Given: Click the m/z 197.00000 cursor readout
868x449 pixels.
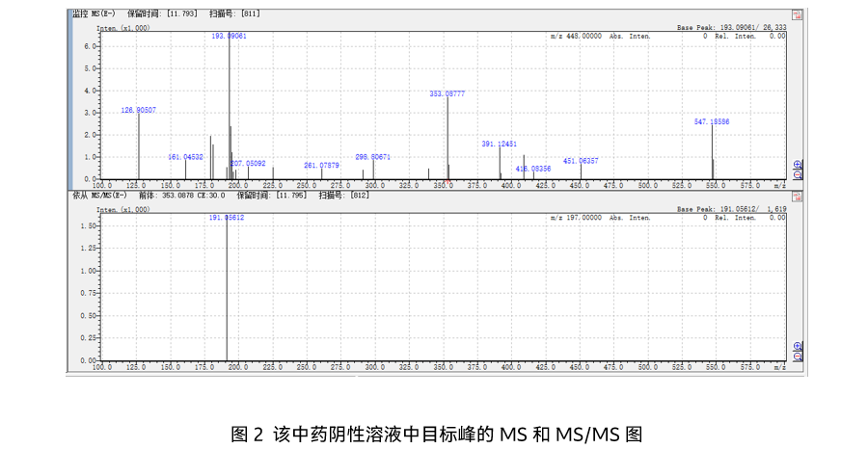Looking at the screenshot, I should click(576, 218).
